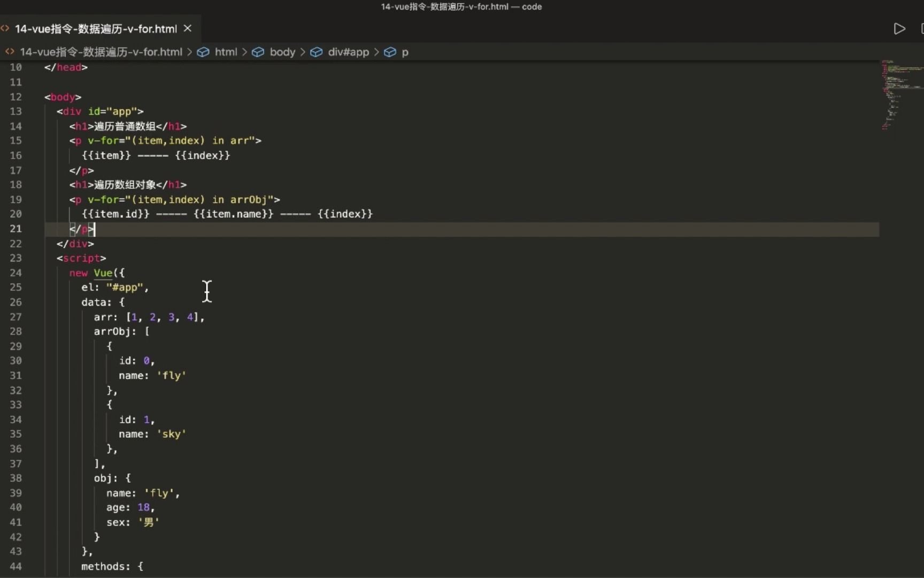
Task: Open the html breadcrumb segment
Action: (226, 52)
